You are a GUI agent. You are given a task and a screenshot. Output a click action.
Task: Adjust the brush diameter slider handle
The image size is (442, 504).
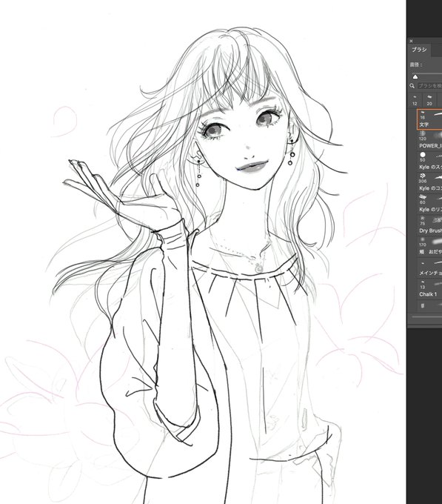[415, 77]
